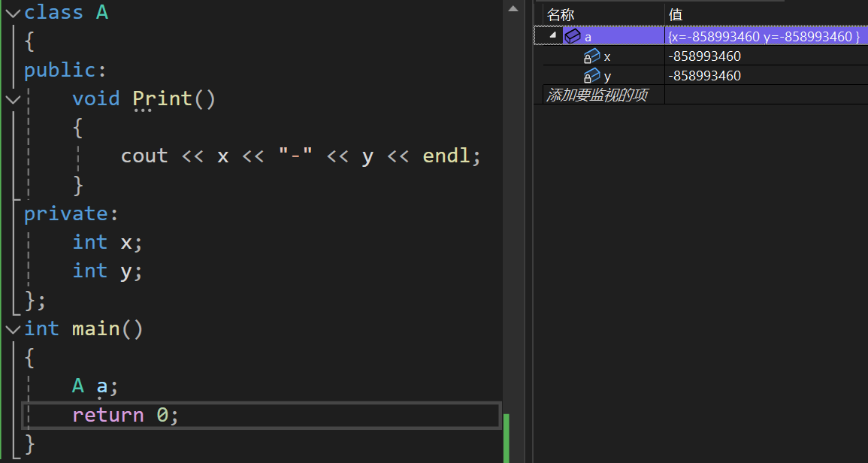Click the object icon of variable a
The image size is (868, 463).
[573, 37]
